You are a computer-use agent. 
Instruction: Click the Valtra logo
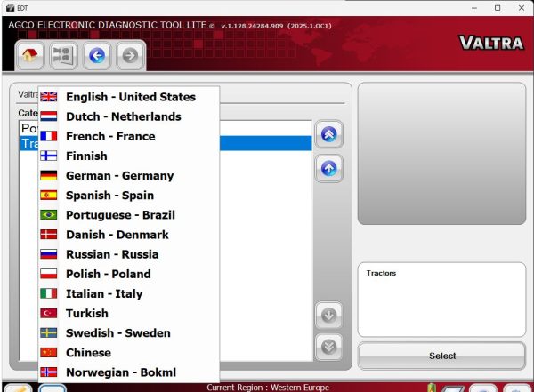pos(491,44)
